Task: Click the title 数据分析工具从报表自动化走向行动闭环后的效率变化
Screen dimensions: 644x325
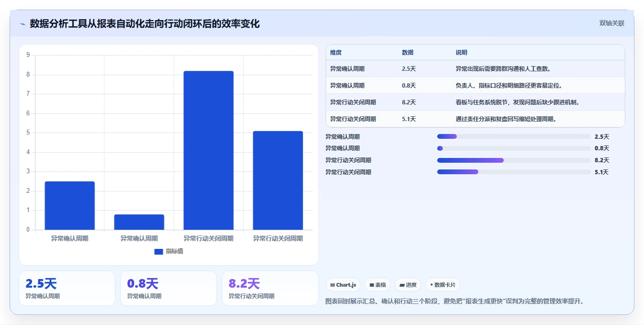Action: click(x=145, y=23)
